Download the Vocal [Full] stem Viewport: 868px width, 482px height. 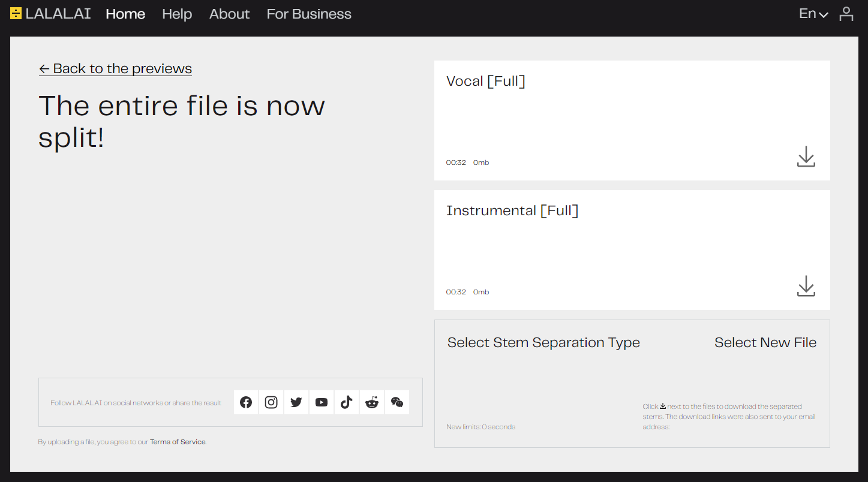806,156
